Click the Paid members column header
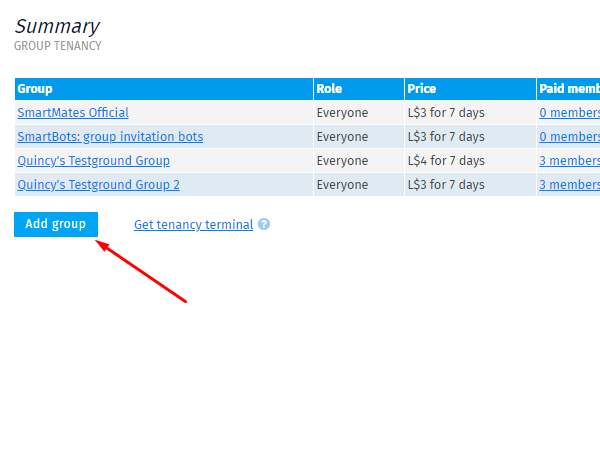 point(568,89)
